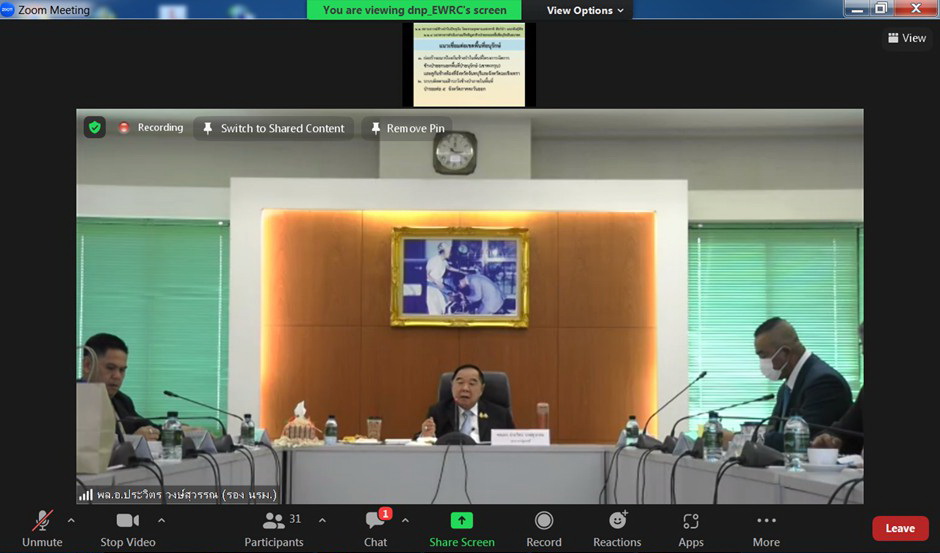Toggle camera off with Stop Video
Screen dimensions: 940x553
(127, 521)
